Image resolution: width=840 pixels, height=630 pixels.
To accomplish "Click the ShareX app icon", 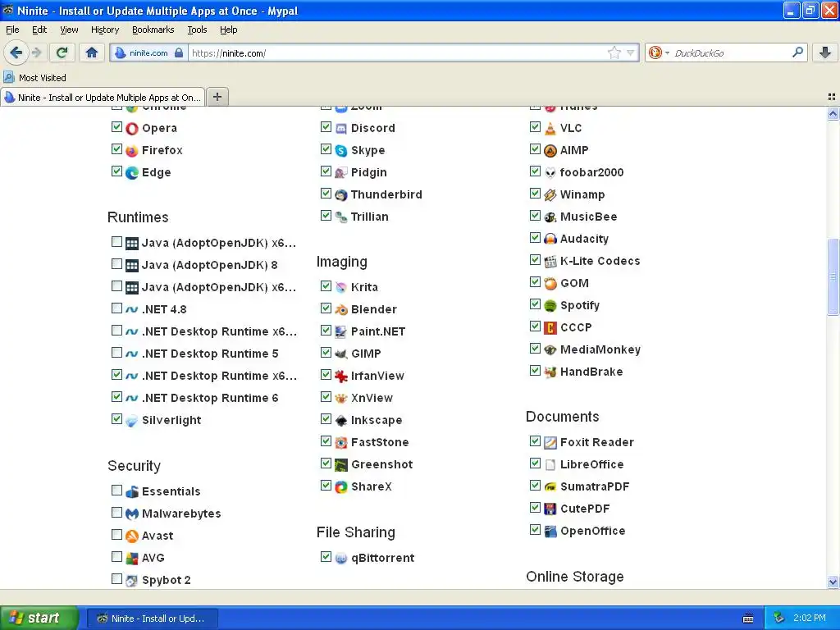I will pyautogui.click(x=341, y=487).
